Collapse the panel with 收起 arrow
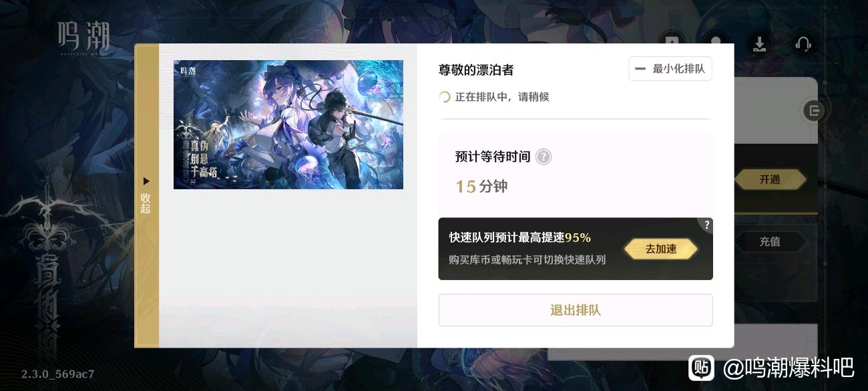 146,195
